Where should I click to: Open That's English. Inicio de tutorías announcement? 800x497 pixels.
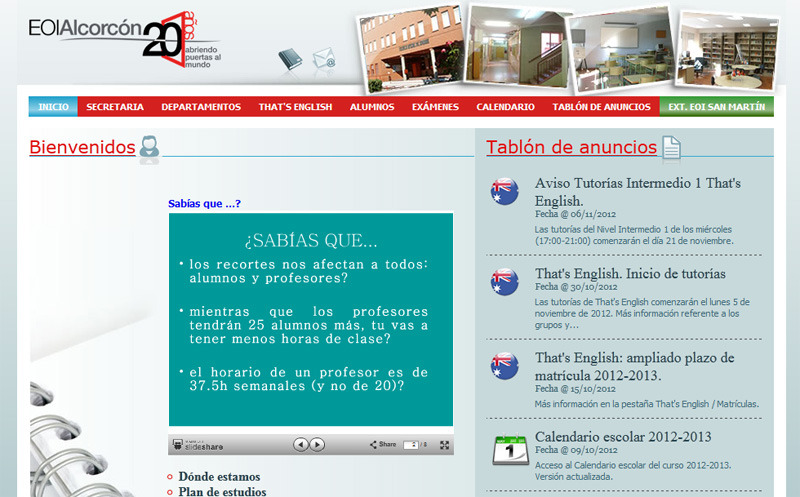(630, 274)
